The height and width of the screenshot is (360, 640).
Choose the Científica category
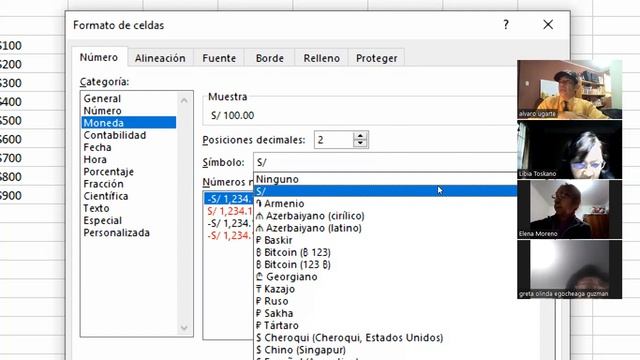129,196
